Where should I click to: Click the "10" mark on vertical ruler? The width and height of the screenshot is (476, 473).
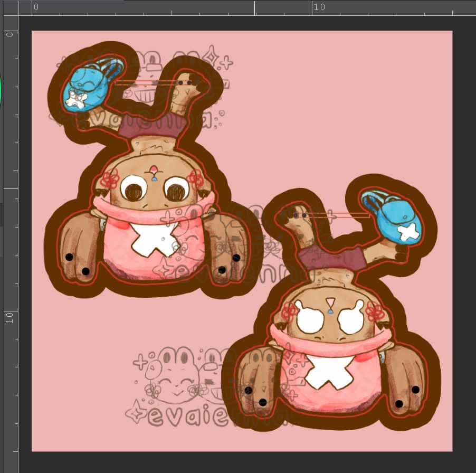click(9, 318)
